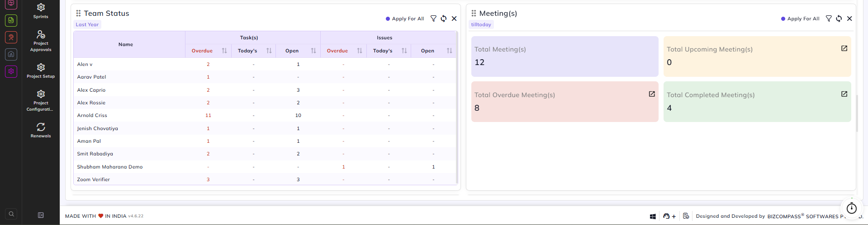Refresh the Meeting(s) widget

click(x=839, y=19)
